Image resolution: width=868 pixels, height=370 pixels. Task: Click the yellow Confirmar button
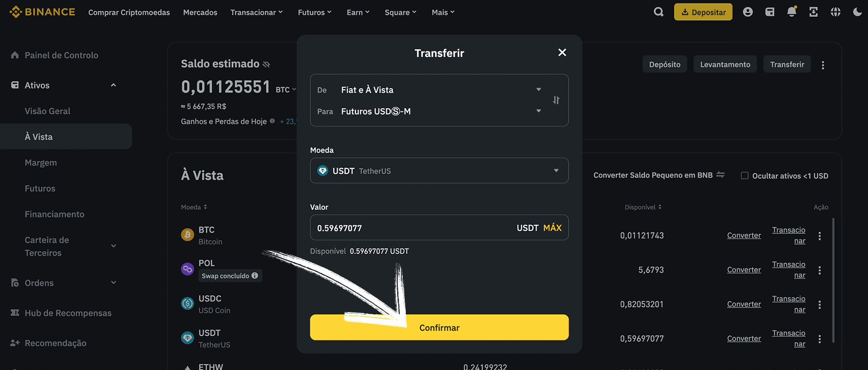coord(439,327)
